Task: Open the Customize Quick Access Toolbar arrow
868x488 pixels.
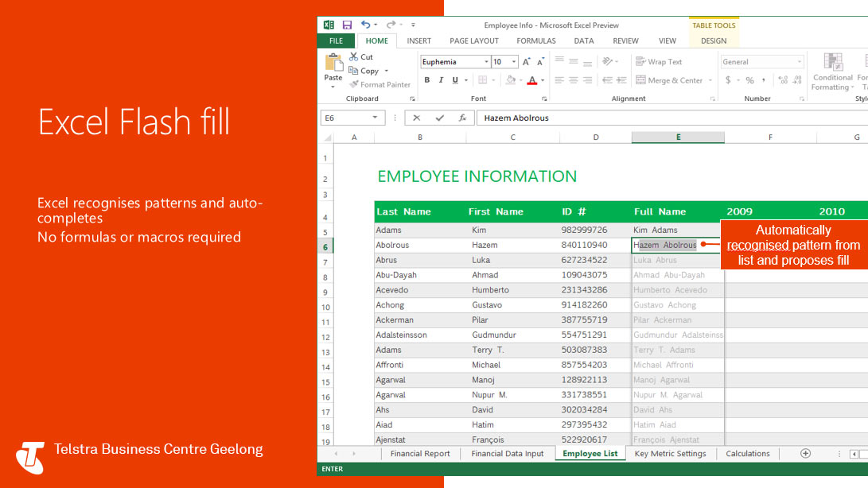Action: (413, 25)
